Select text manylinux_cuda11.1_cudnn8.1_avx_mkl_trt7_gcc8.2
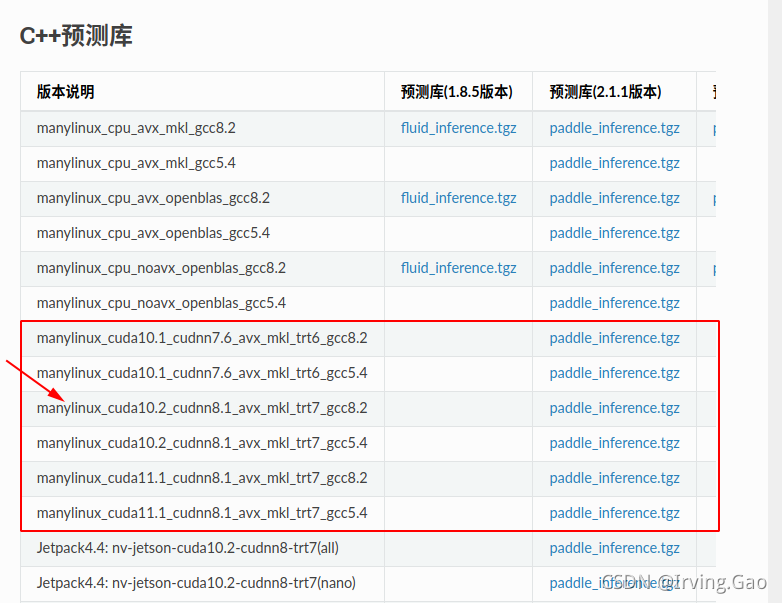The height and width of the screenshot is (603, 782). tap(202, 478)
